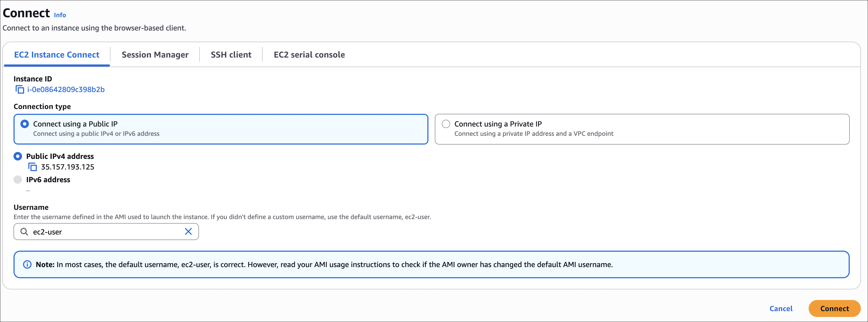The image size is (868, 322).
Task: Select the EC2 Instance Connect tab
Action: pos(57,55)
